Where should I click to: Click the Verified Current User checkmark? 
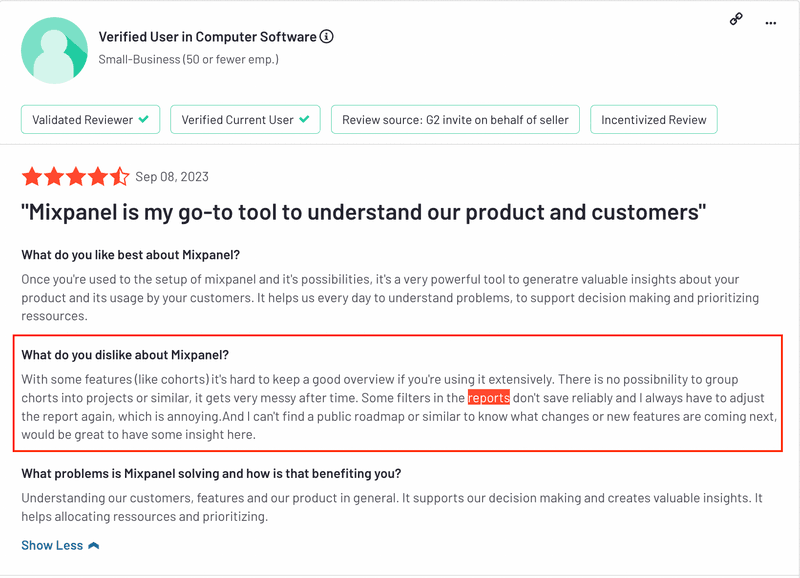[304, 119]
